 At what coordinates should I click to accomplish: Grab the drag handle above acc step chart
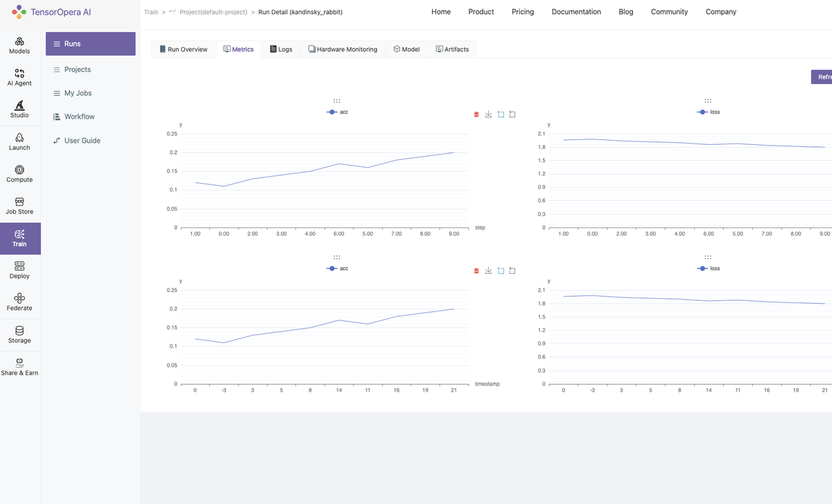337,101
